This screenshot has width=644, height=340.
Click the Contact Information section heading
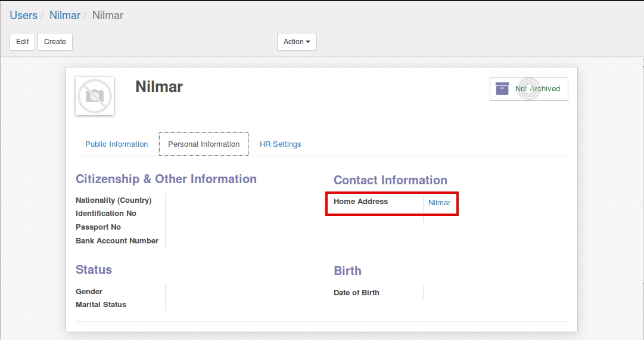(390, 180)
